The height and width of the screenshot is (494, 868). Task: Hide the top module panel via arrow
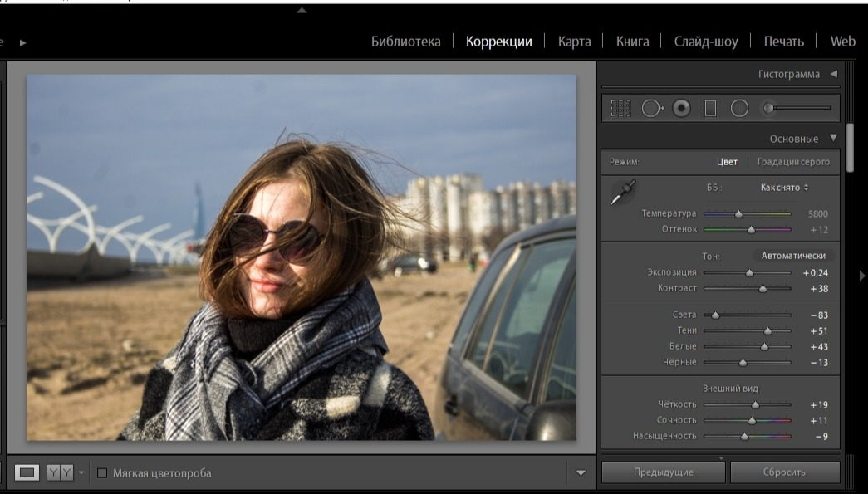tap(302, 10)
